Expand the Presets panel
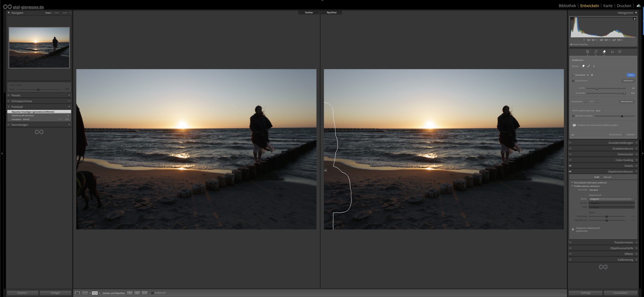Screen dimensions: 644x297 point(16,95)
